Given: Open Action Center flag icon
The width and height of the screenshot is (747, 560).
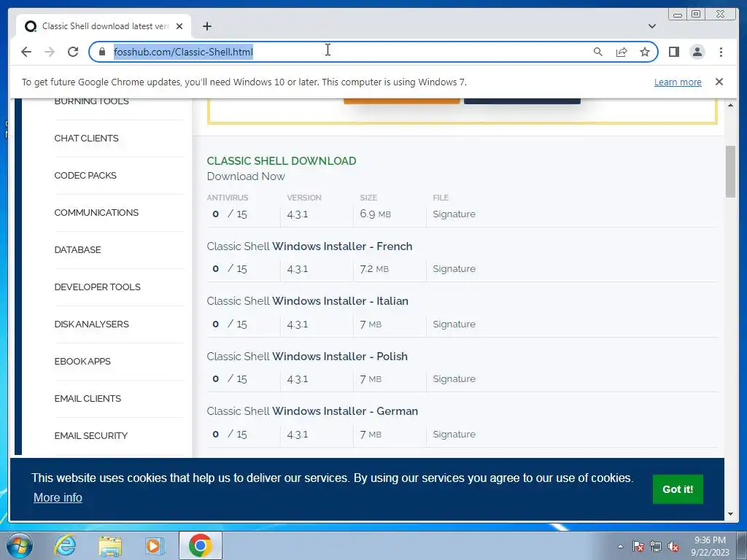Looking at the screenshot, I should (x=638, y=546).
